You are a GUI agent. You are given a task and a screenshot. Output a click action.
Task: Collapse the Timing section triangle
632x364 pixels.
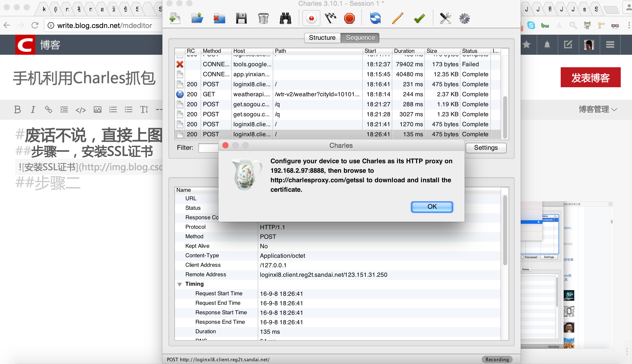pyautogui.click(x=179, y=284)
